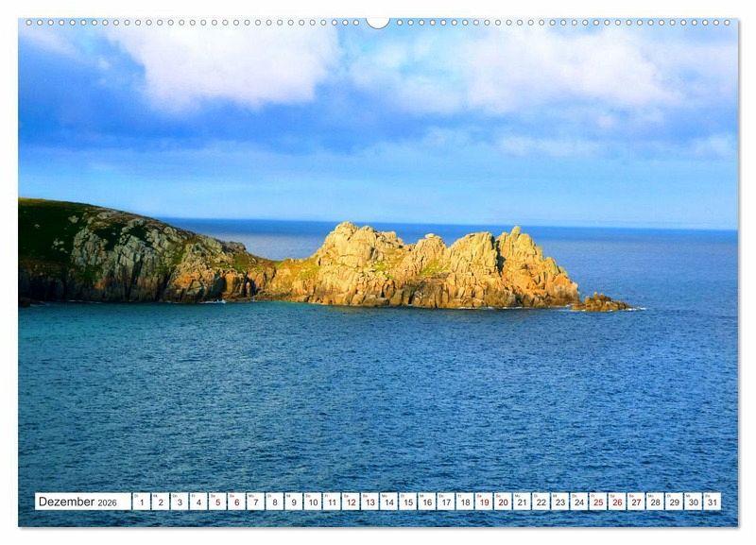Click day 15 in the calendar strip
This screenshot has height=545, width=756.
pyautogui.click(x=407, y=502)
